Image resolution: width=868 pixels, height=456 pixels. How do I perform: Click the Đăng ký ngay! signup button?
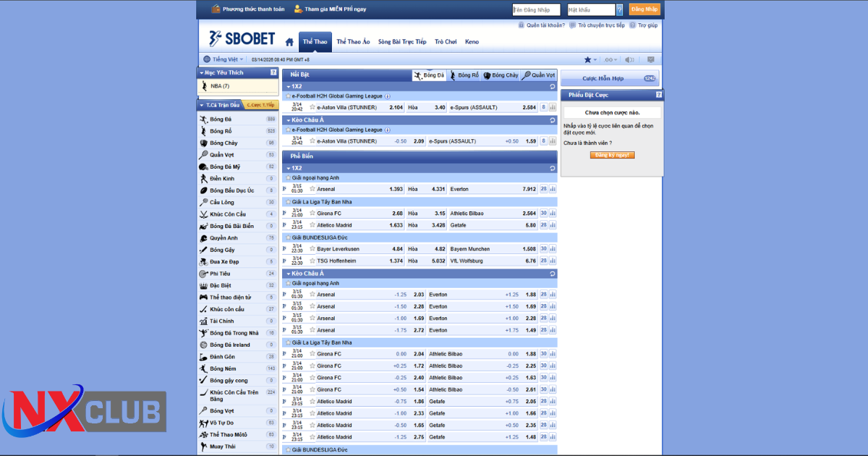[611, 154]
